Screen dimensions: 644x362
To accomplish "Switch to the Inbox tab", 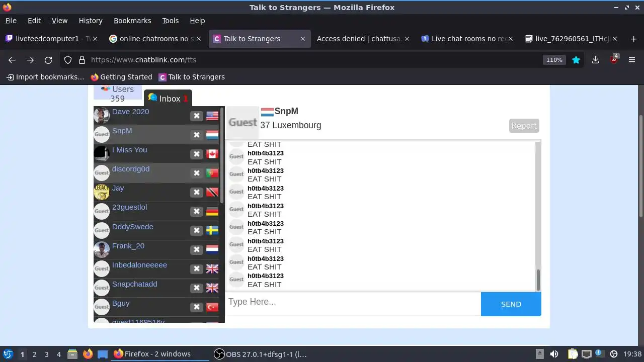I will 168,99.
